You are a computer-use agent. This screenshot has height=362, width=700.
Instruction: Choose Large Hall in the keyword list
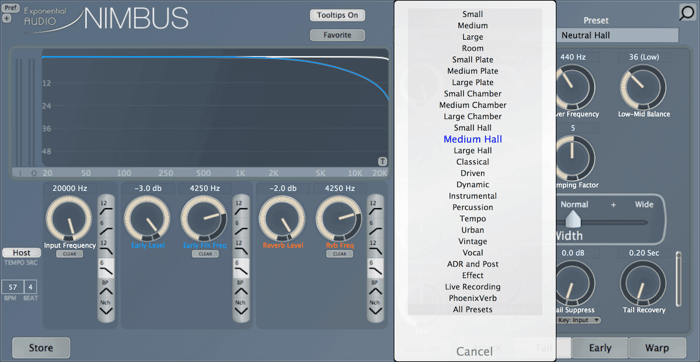click(473, 150)
